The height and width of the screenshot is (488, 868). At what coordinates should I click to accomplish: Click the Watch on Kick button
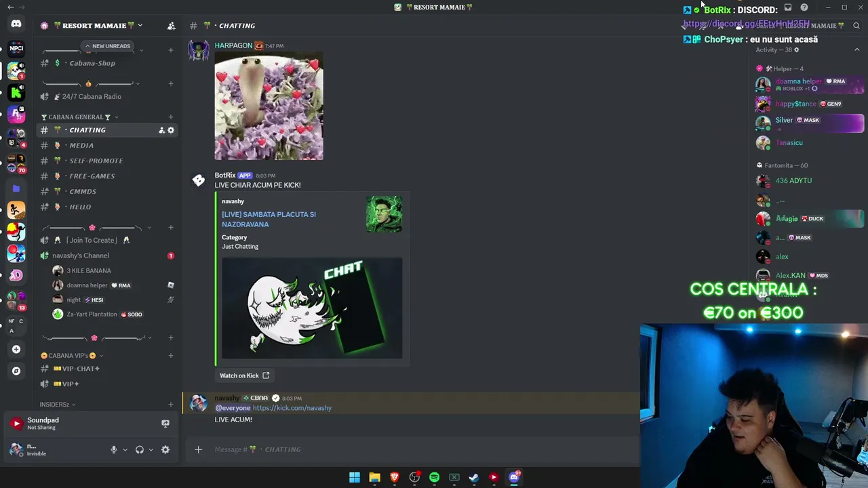(x=244, y=375)
